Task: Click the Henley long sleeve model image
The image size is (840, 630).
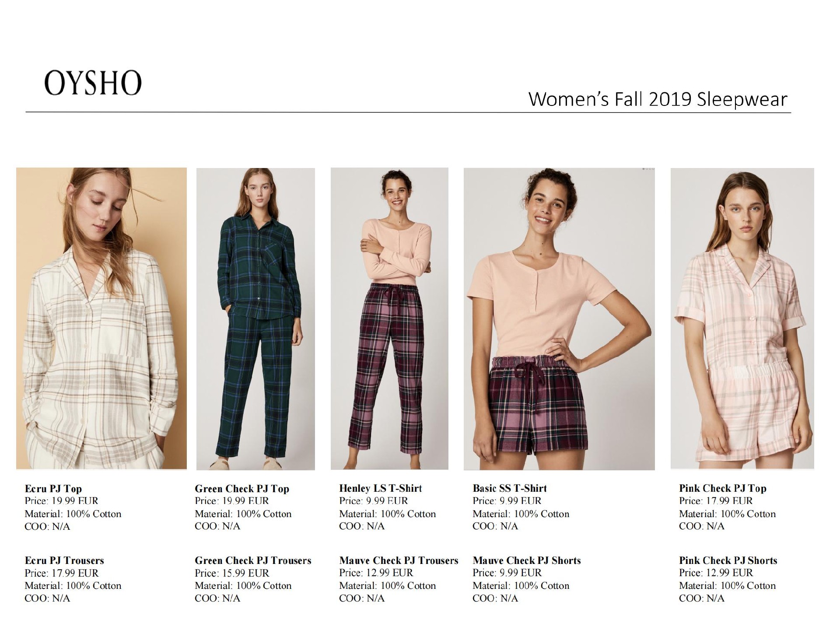Action: 389,318
